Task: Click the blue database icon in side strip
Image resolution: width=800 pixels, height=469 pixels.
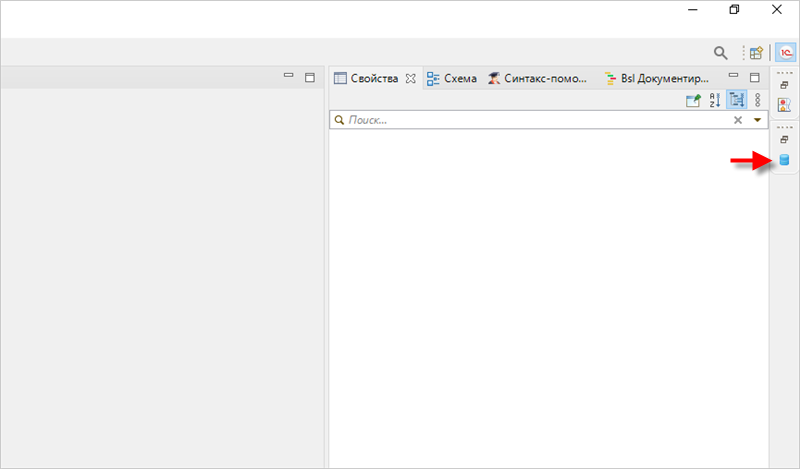Action: tap(784, 161)
